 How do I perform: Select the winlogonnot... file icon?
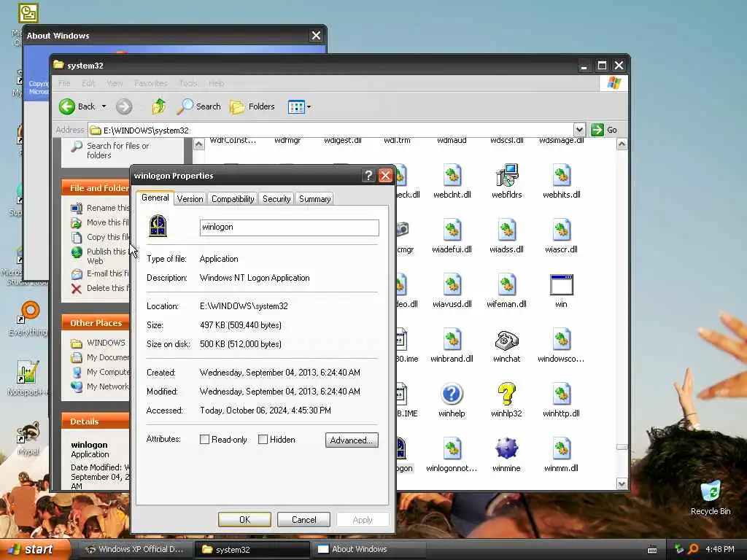click(452, 449)
